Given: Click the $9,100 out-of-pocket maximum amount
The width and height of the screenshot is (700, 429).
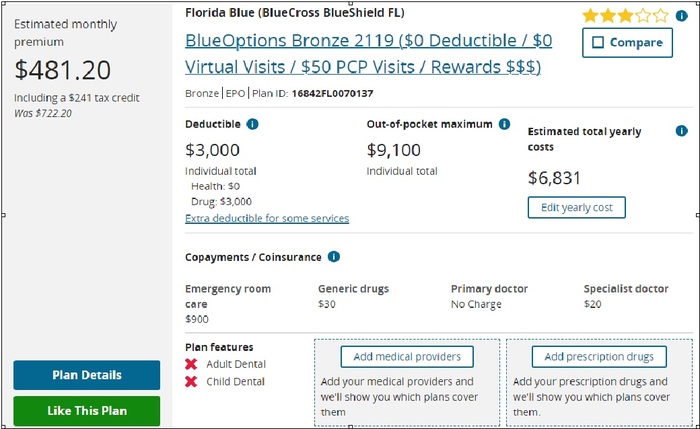Looking at the screenshot, I should (x=396, y=151).
